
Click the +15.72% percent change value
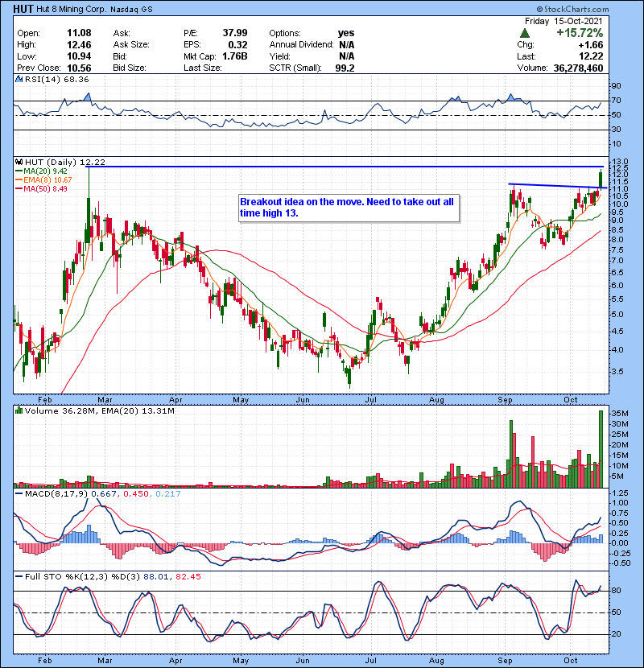580,33
